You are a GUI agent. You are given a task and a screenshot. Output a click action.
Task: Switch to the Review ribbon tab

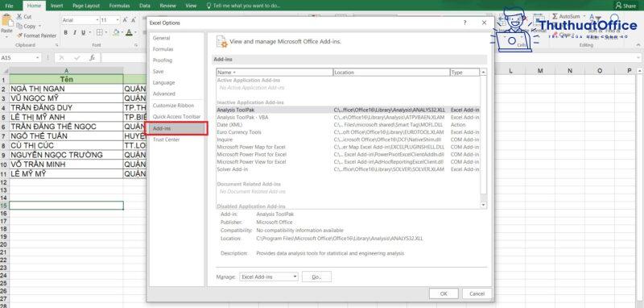(x=167, y=6)
